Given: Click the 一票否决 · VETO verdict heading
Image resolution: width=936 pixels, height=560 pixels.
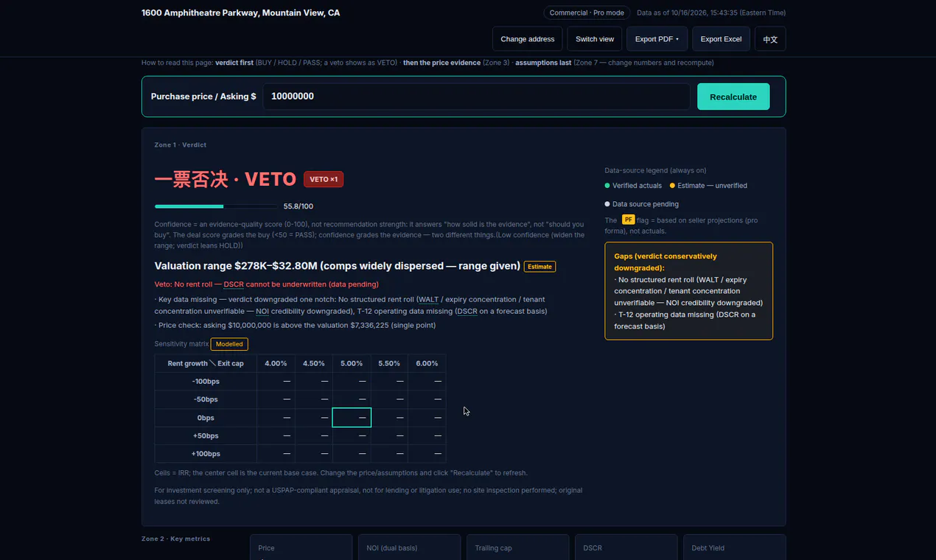Looking at the screenshot, I should coord(226,179).
